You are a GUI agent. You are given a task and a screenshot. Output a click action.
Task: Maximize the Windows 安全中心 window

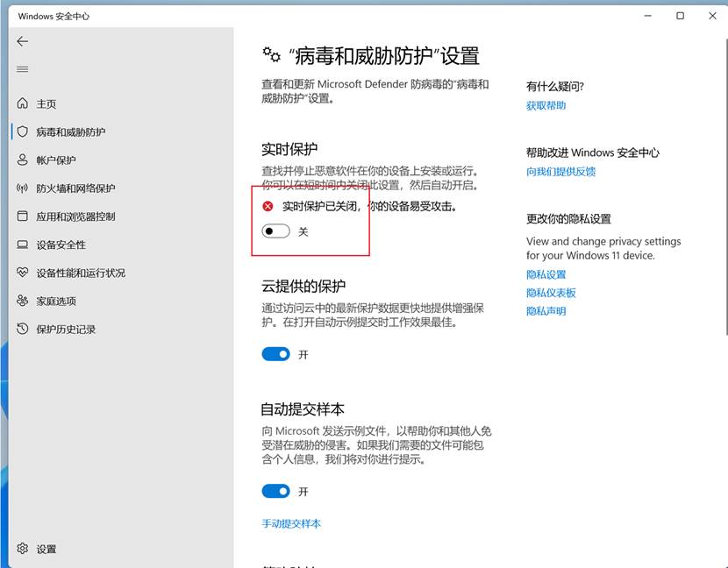pos(680,16)
